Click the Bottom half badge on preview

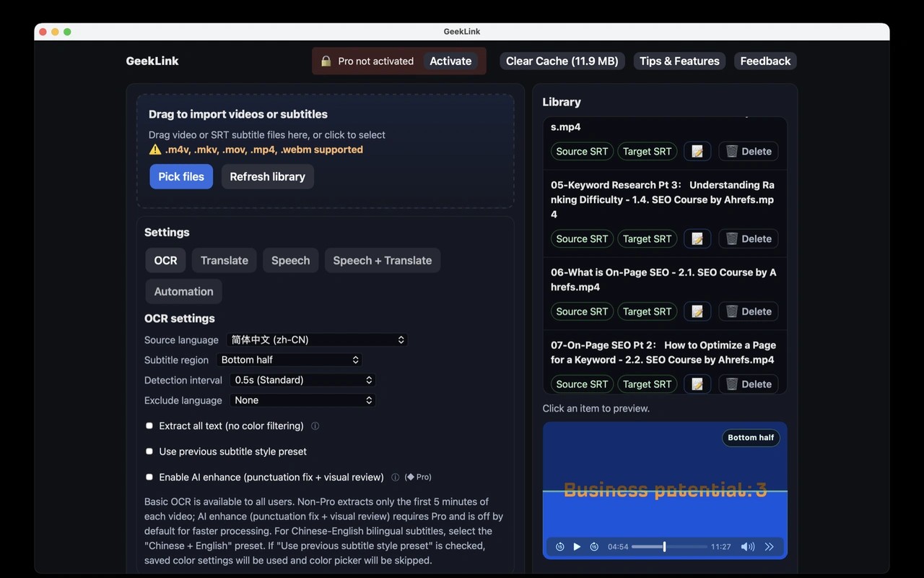pos(751,438)
